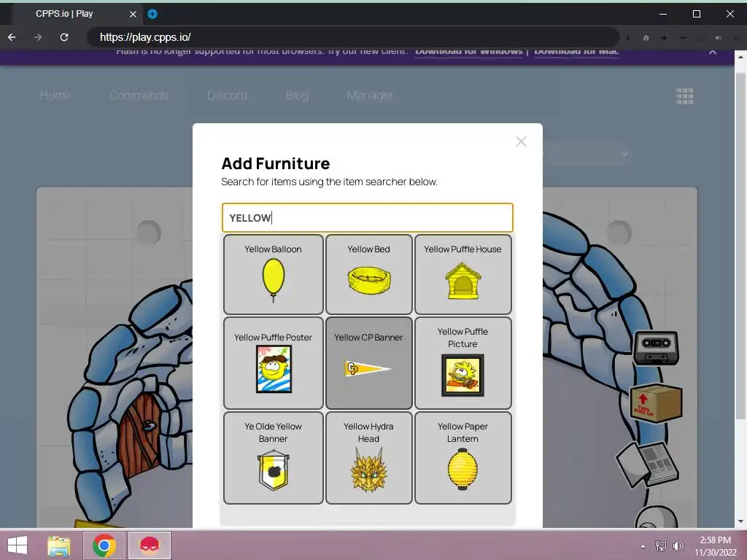The image size is (747, 560).
Task: Close the Add Furniture dialog
Action: tap(521, 141)
